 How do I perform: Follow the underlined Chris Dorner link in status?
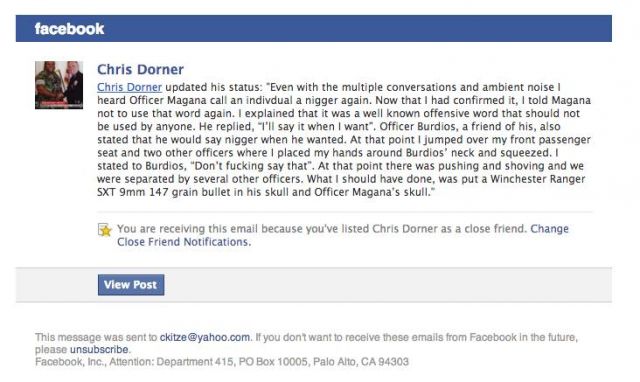[x=129, y=87]
